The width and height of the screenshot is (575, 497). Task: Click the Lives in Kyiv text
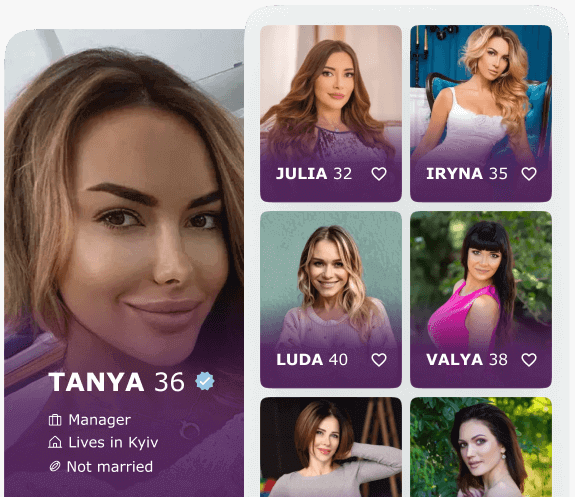(x=113, y=442)
